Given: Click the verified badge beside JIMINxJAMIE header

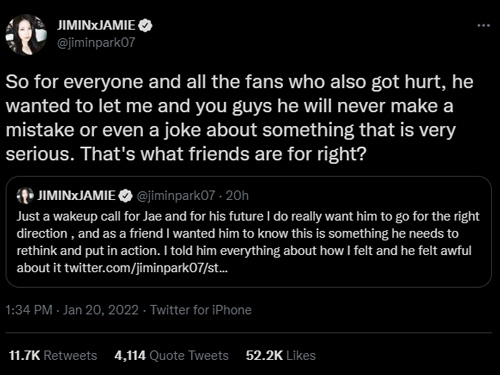Looking at the screenshot, I should click(x=145, y=26).
